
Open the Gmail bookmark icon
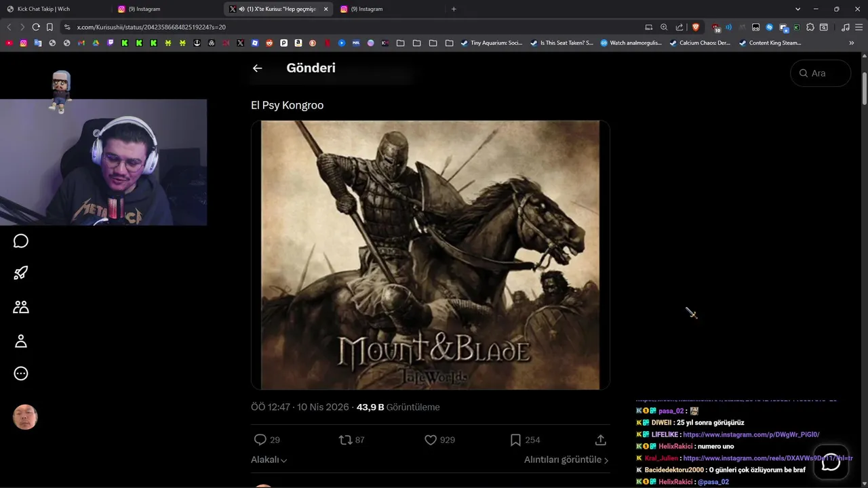click(81, 43)
